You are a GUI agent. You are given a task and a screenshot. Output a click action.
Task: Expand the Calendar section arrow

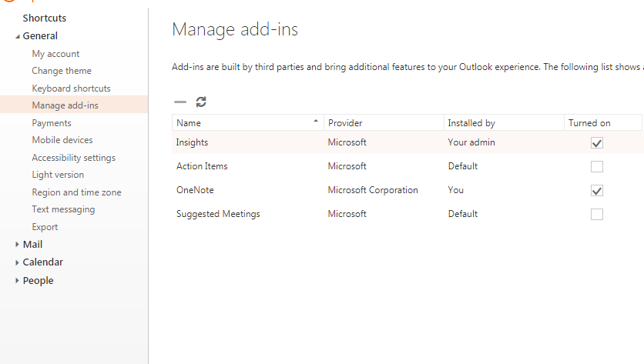[17, 262]
